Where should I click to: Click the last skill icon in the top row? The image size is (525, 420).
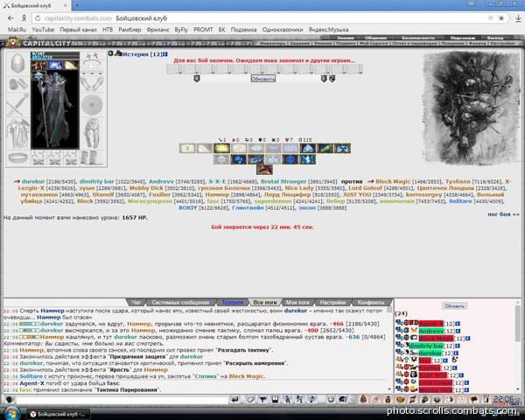coord(342,148)
